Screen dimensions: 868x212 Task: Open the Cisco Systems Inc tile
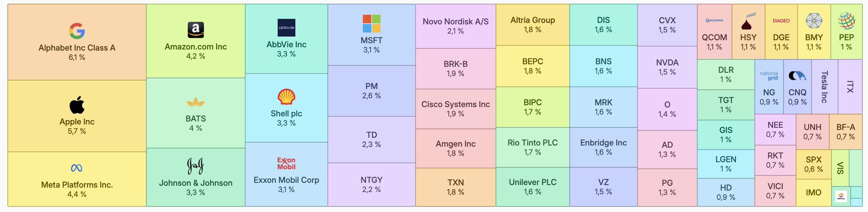(x=455, y=109)
